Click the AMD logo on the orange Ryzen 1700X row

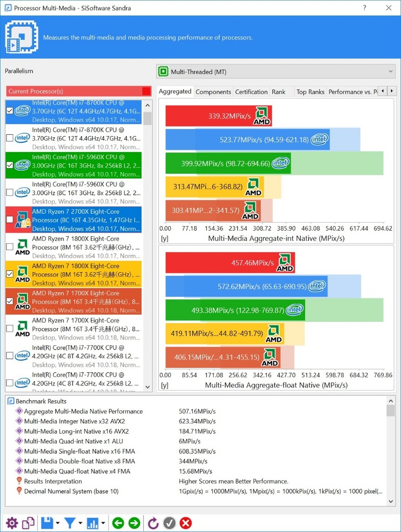[x=22, y=301]
